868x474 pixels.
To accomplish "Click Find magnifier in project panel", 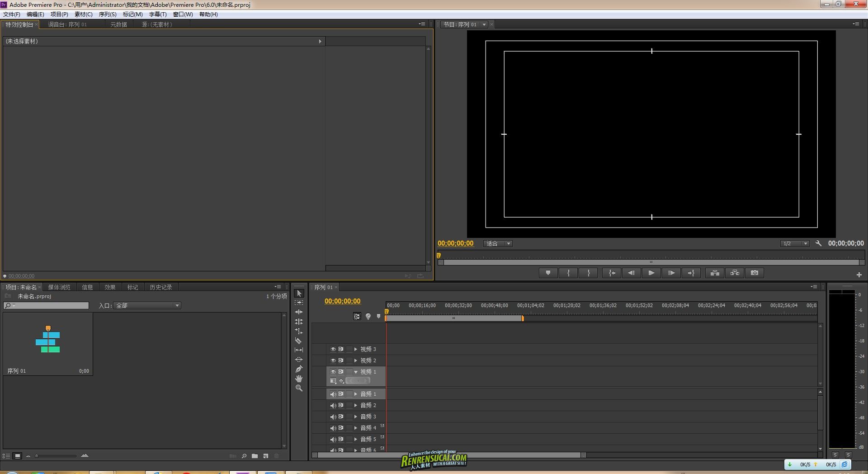I will pyautogui.click(x=244, y=456).
